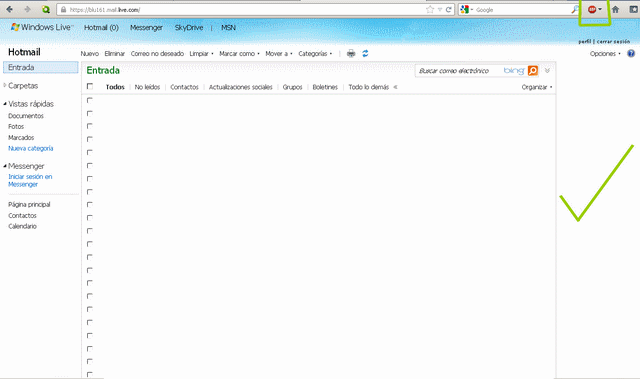
Task: Open the Opciones dropdown
Action: pos(605,53)
